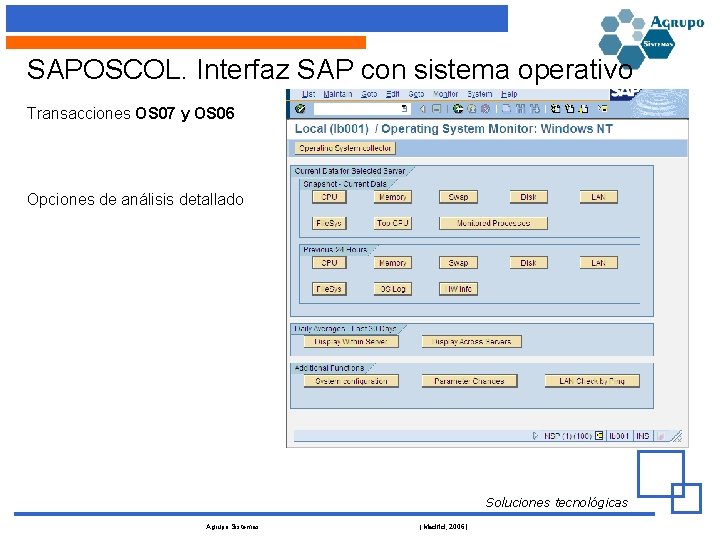
Task: Click the Previous Page icon
Action: pyautogui.click(x=570, y=109)
